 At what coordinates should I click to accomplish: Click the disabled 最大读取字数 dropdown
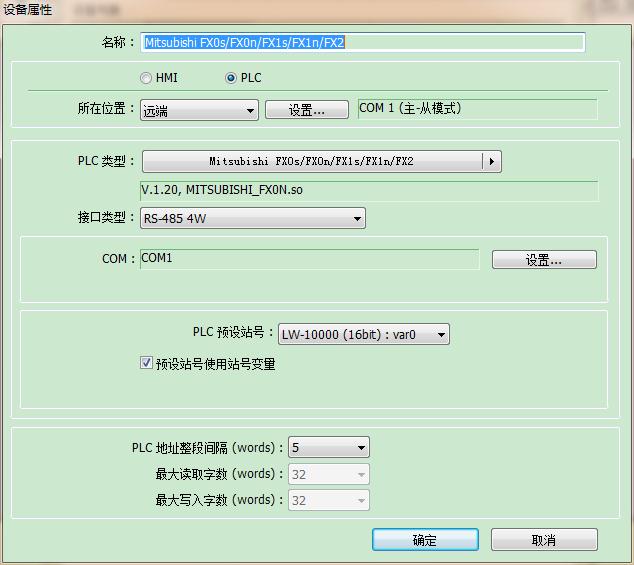click(x=329, y=474)
